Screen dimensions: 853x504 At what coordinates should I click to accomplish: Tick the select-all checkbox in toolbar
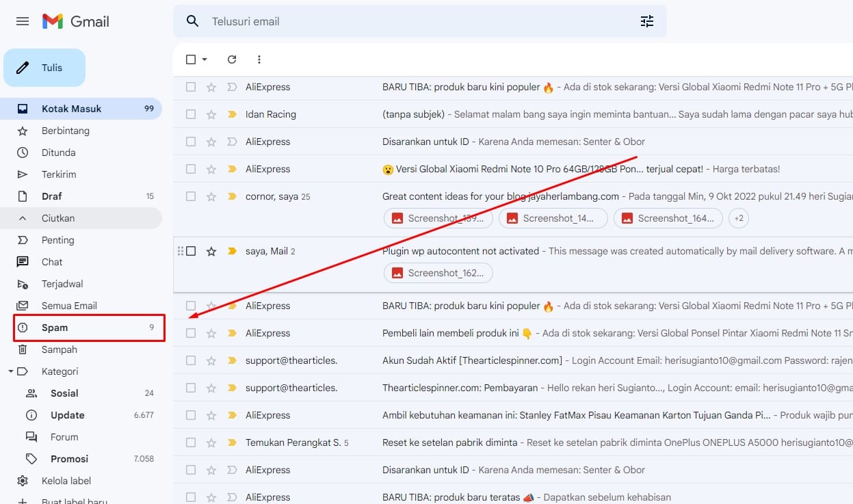pos(191,59)
